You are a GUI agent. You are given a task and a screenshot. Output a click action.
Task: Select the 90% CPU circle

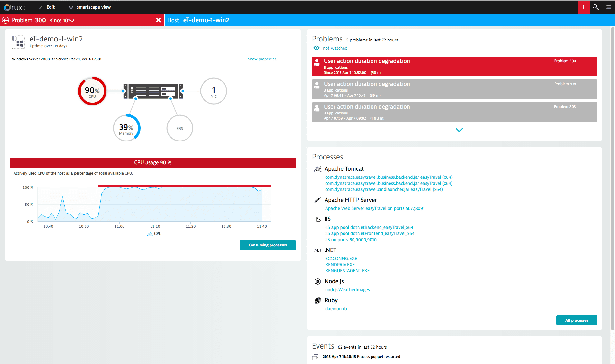tap(92, 91)
